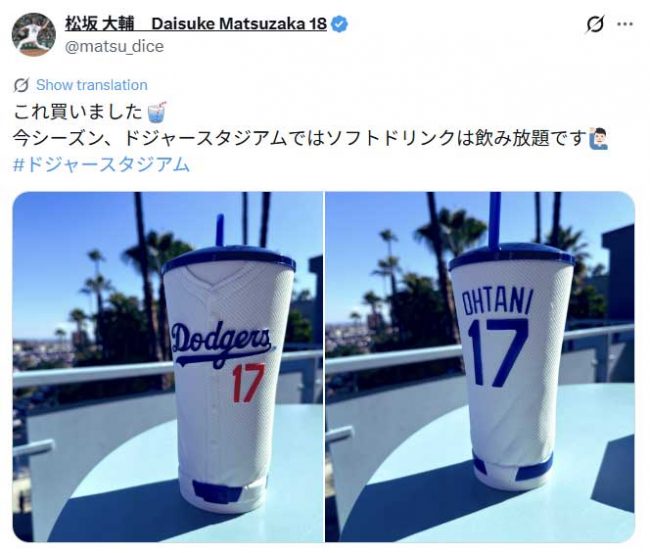Open the three-dot more options menu
The image size is (650, 553).
point(625,24)
